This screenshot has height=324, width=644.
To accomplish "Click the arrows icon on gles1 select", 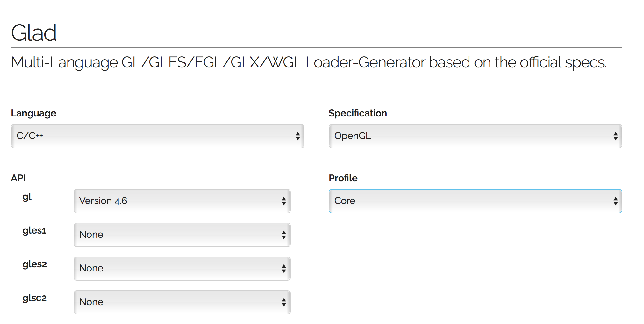I will [x=283, y=235].
